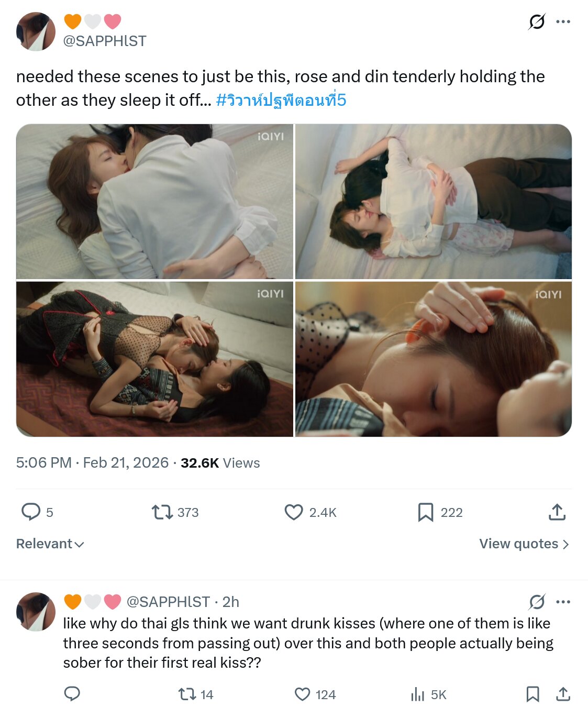Viewport: 588px width, 707px height.
Task: Open the more options menu on main tweet
Action: coord(563,22)
